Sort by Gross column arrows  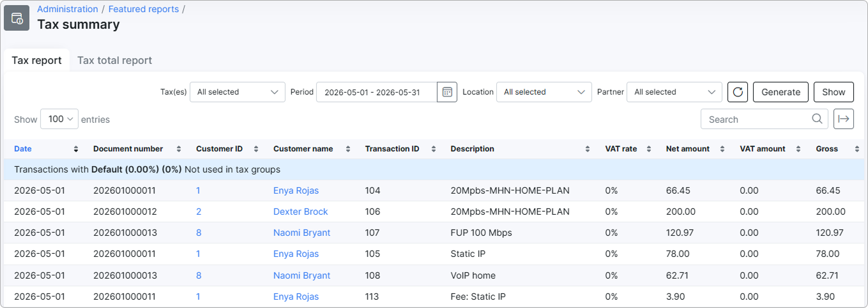(x=857, y=149)
